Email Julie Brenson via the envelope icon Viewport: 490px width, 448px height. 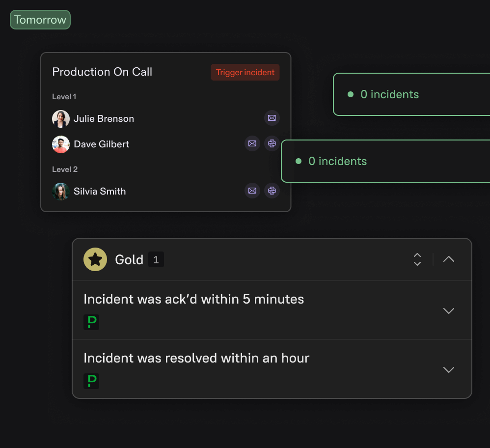tap(272, 118)
